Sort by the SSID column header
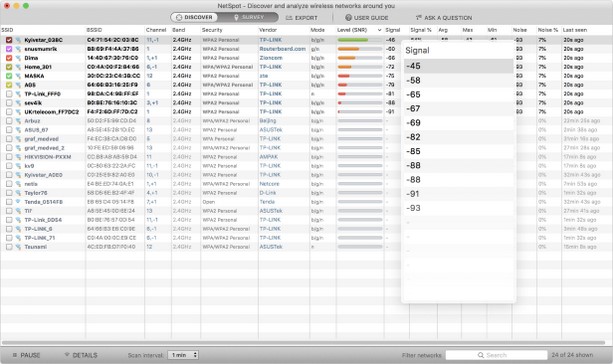This screenshot has height=364, width=613. point(7,30)
